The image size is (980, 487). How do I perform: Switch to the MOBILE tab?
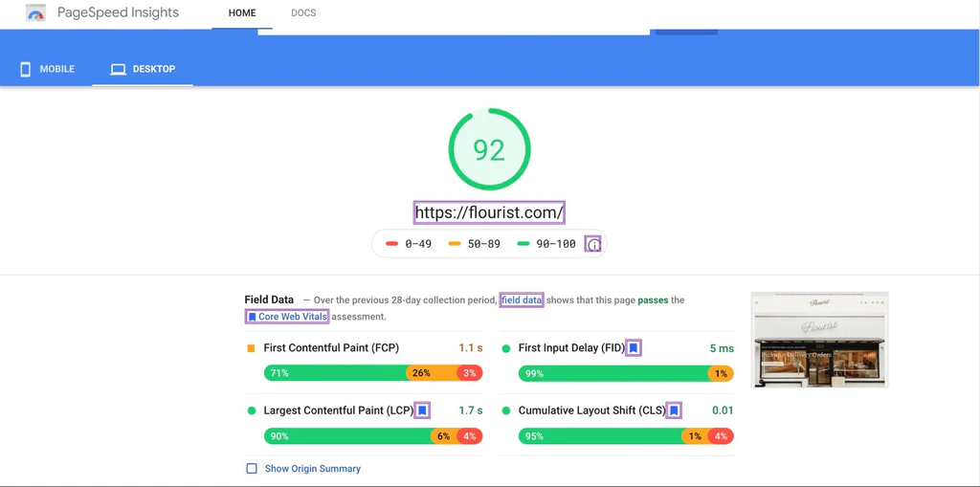click(x=48, y=69)
